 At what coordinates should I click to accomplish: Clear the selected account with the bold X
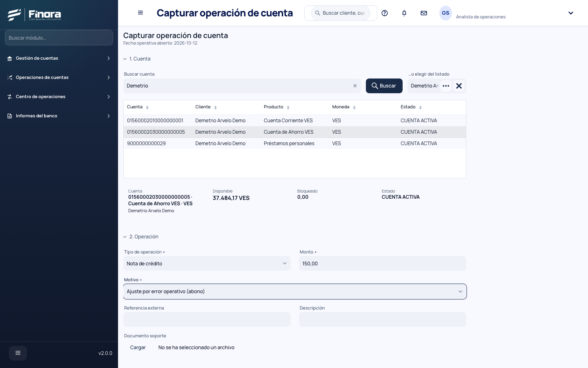pos(459,86)
